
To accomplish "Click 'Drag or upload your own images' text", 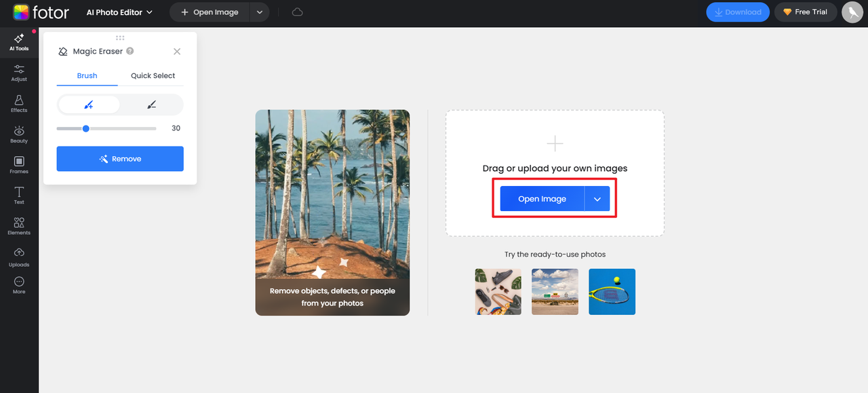I will click(555, 168).
